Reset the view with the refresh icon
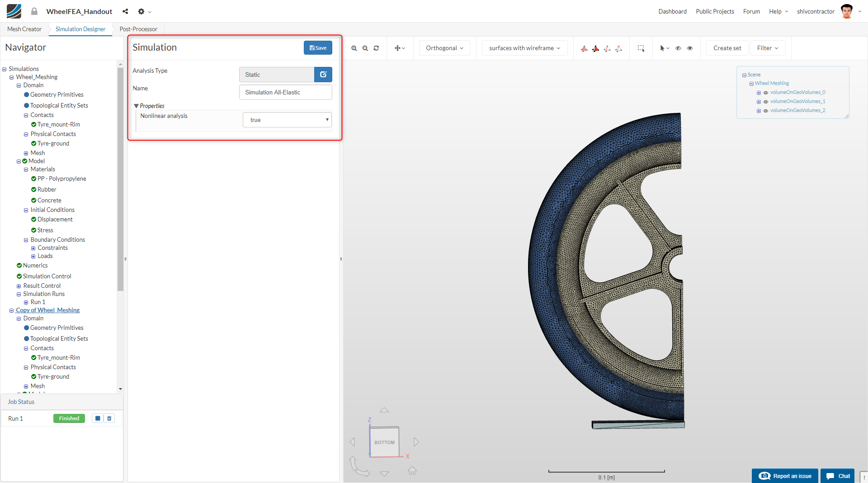Image resolution: width=868 pixels, height=483 pixels. pyautogui.click(x=376, y=48)
